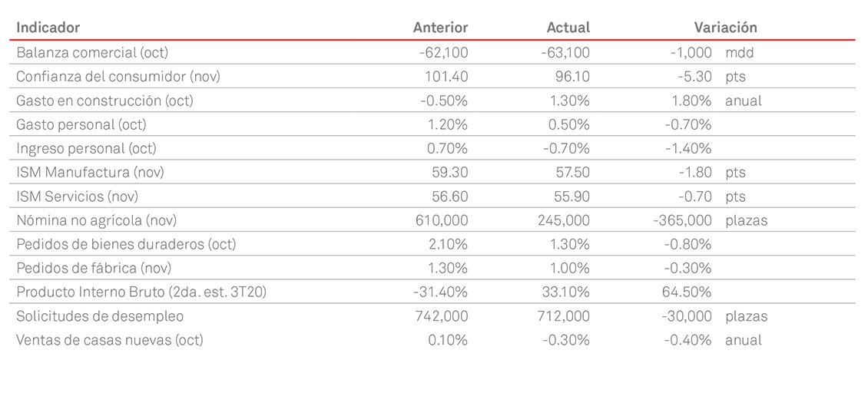This screenshot has height=393, width=868.
Task: Click the Solicitudes de desempleo label
Action: pyautogui.click(x=100, y=316)
